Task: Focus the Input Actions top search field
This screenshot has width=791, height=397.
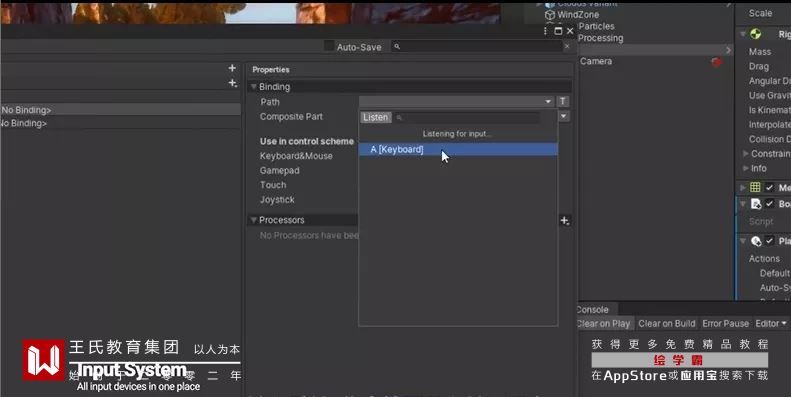Action: (x=477, y=46)
